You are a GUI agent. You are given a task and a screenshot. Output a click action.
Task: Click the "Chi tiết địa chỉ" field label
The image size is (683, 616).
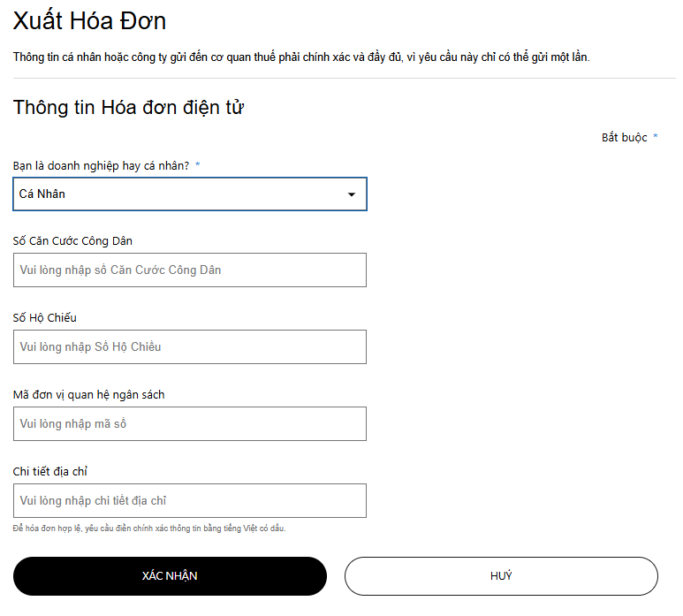pyautogui.click(x=50, y=471)
